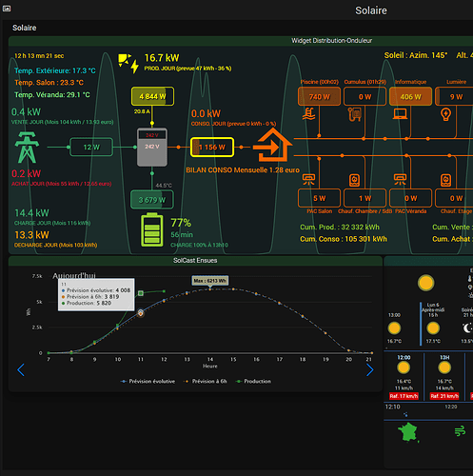Click the Chauf. Chambre 1 W box
Screen dimensions: 473x476
point(365,198)
